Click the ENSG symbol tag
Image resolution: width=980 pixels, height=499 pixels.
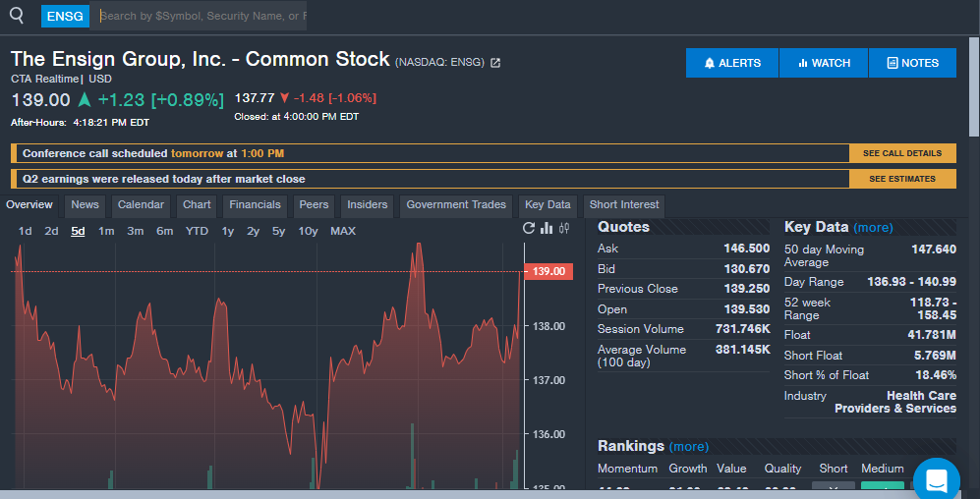coord(65,17)
